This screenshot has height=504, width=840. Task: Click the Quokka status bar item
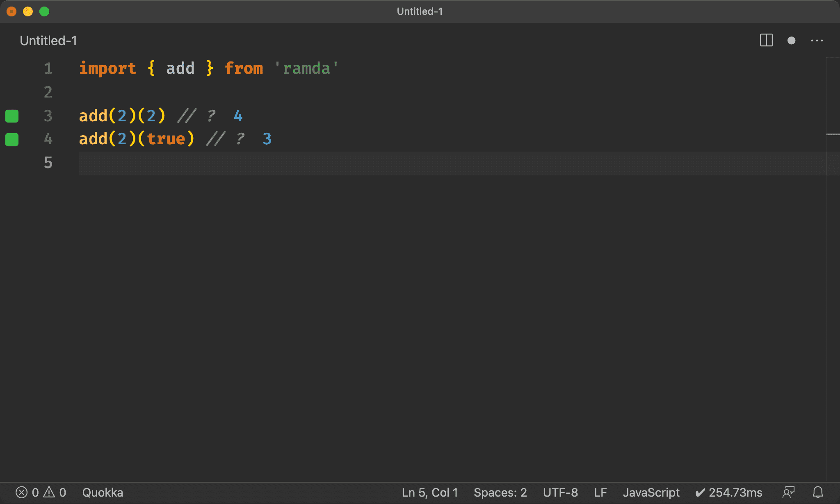[103, 492]
